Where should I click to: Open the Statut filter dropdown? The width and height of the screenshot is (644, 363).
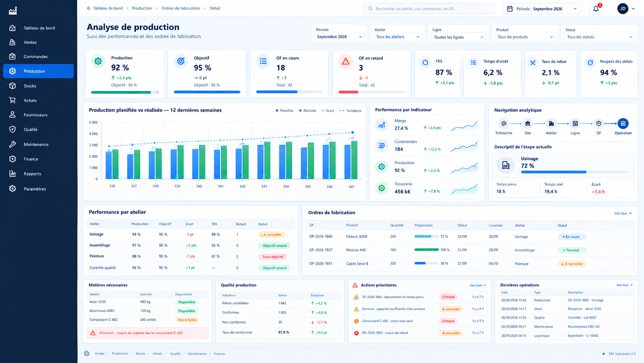pyautogui.click(x=600, y=37)
